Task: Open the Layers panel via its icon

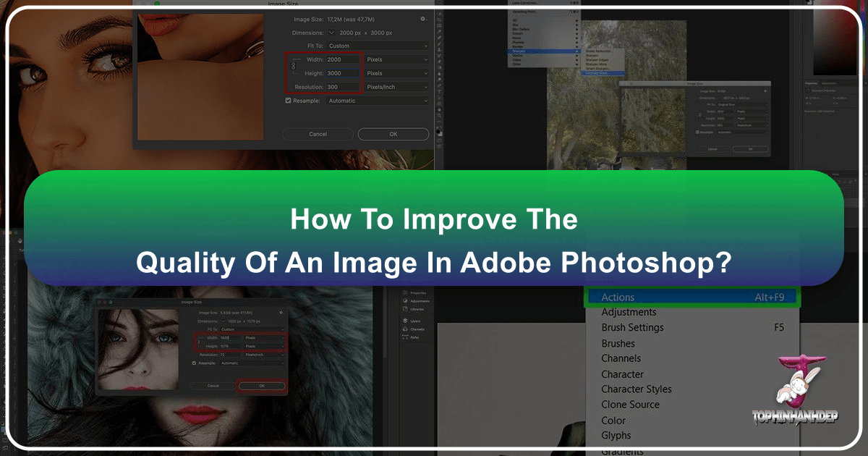Action: click(x=405, y=321)
